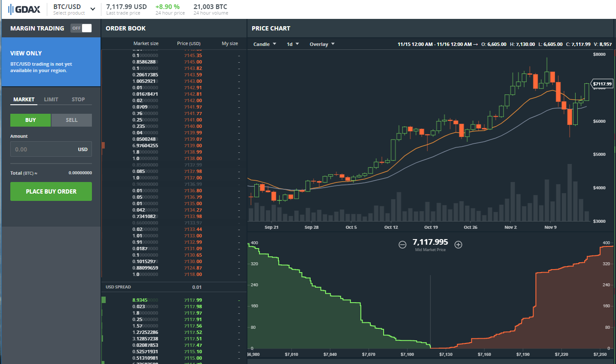Screen dimensions: 616x364
Task: Click the Price (USD) column header
Action: coord(189,43)
